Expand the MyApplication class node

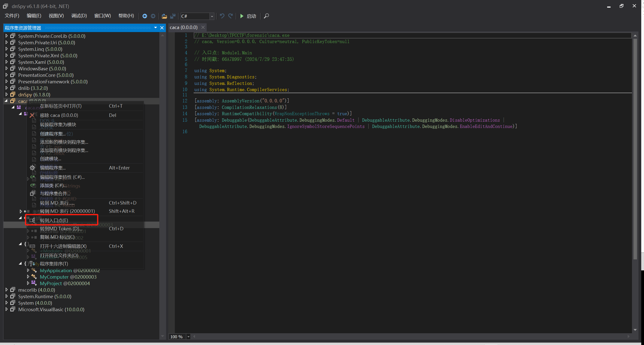28,270
